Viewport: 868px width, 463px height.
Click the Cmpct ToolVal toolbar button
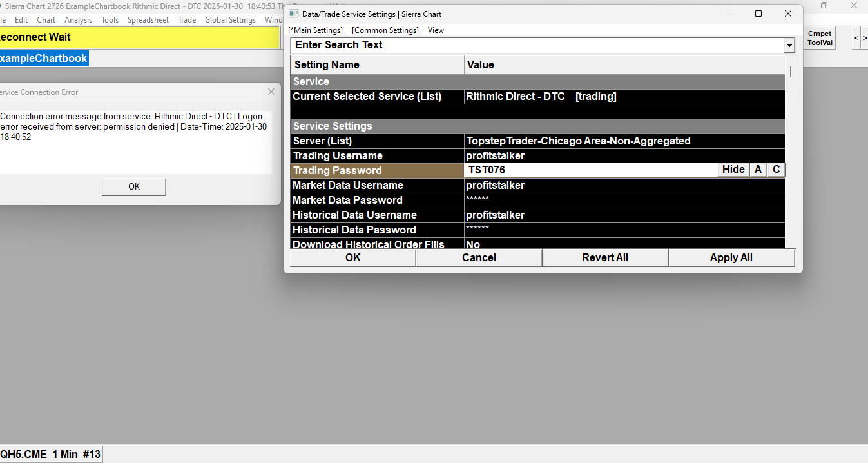coord(820,38)
